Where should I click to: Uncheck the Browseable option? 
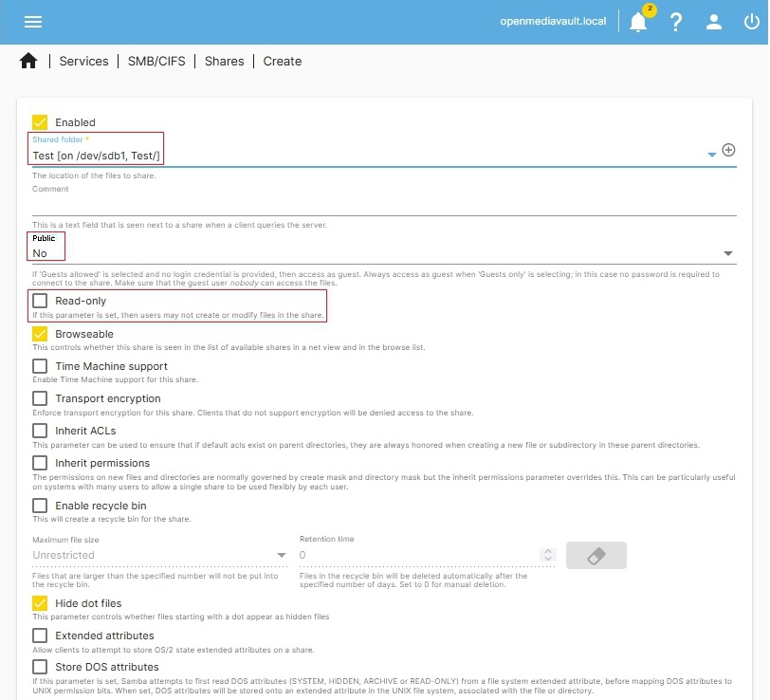coord(40,334)
